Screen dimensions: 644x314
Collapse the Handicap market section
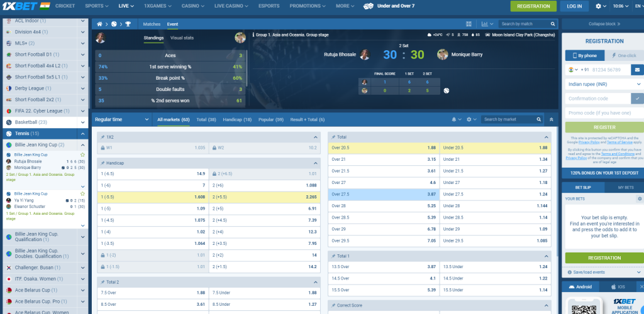tap(316, 163)
